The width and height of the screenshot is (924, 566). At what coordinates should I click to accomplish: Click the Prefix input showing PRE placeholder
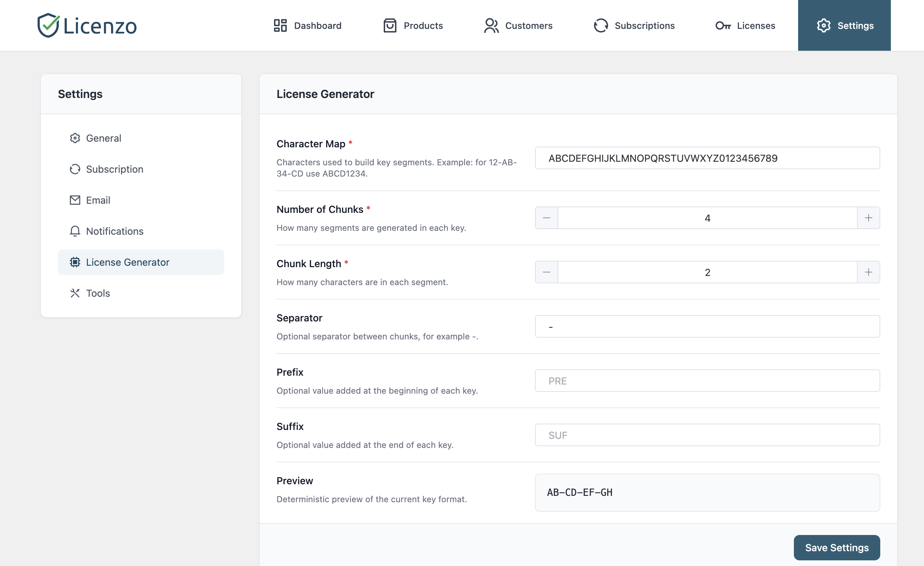tap(707, 381)
